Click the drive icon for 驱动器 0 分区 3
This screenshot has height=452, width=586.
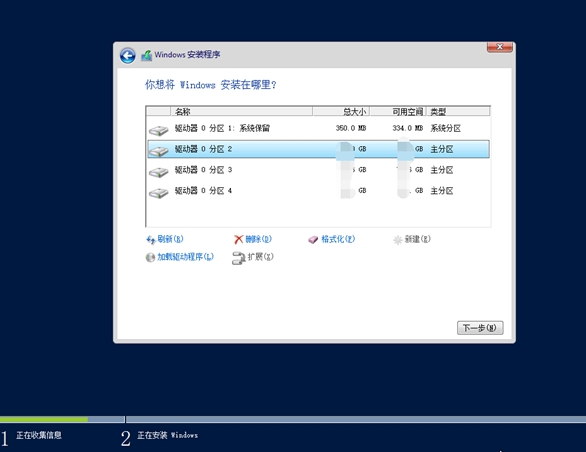(159, 171)
